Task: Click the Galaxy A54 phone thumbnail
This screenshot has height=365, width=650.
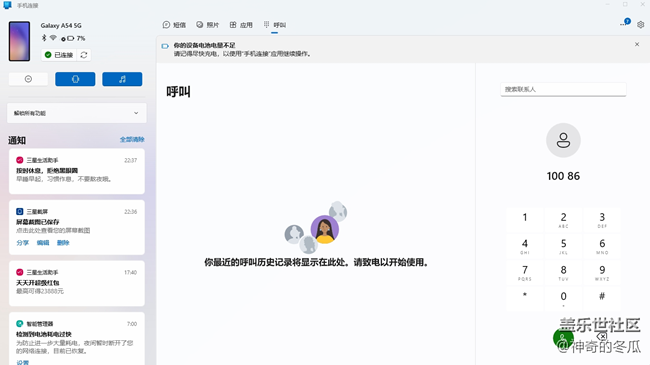Action: pyautogui.click(x=19, y=41)
